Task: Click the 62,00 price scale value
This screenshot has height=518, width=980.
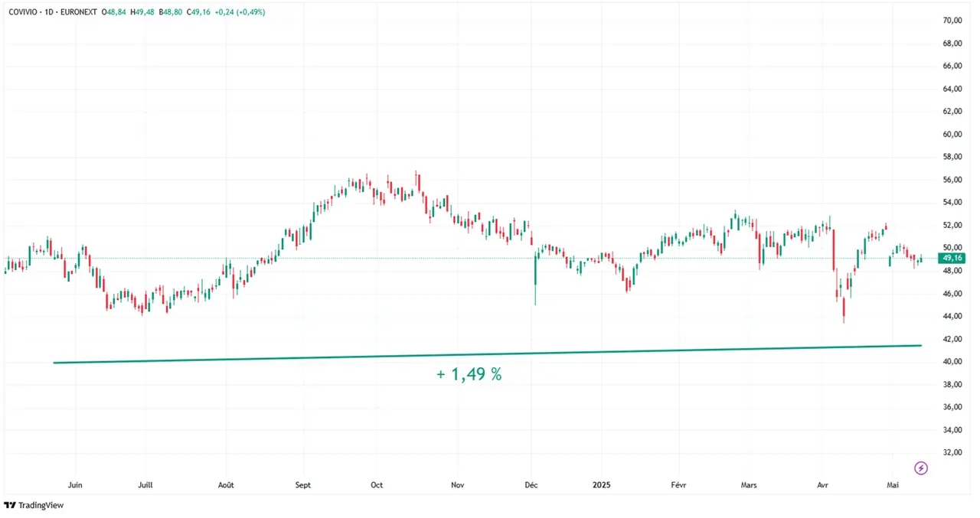Action: click(x=952, y=112)
